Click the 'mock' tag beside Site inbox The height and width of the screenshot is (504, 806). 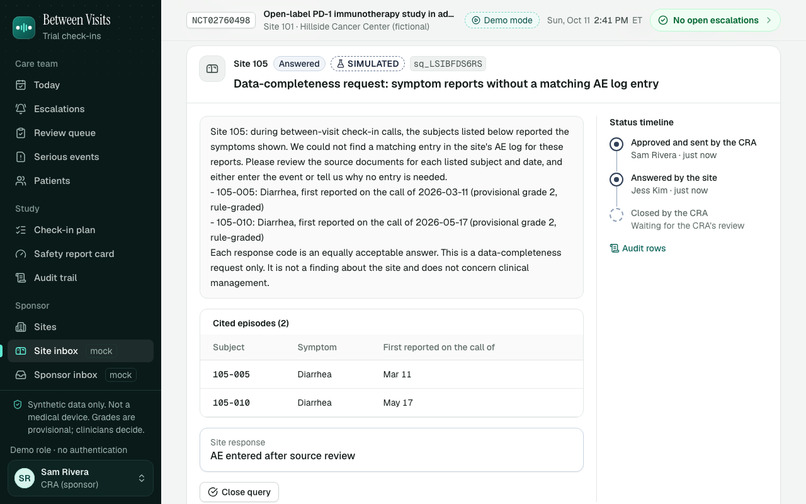click(x=101, y=351)
